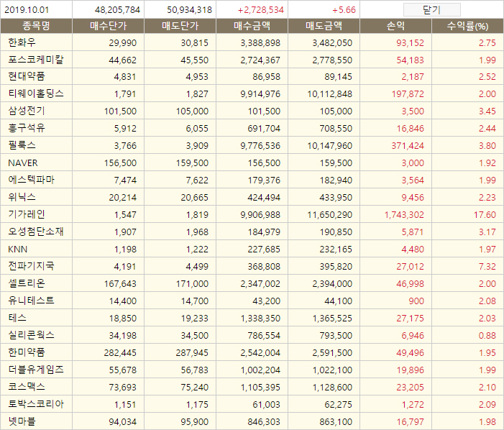Click the 매수단가 column header
Screen dimensions: 504x430
pyautogui.click(x=109, y=26)
